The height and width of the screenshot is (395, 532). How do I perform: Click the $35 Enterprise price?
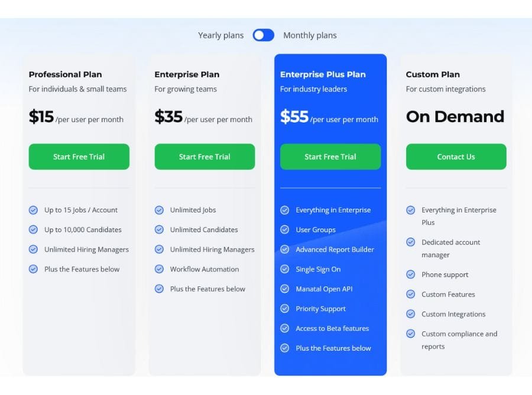168,117
